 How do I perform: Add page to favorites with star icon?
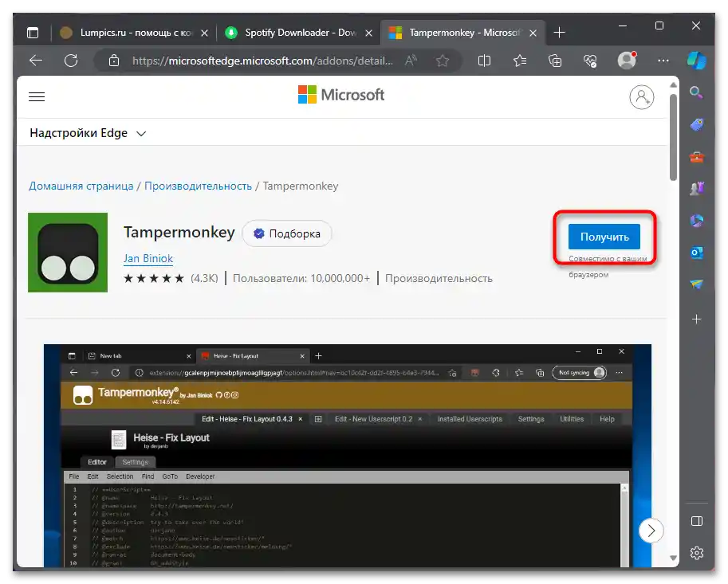[443, 61]
